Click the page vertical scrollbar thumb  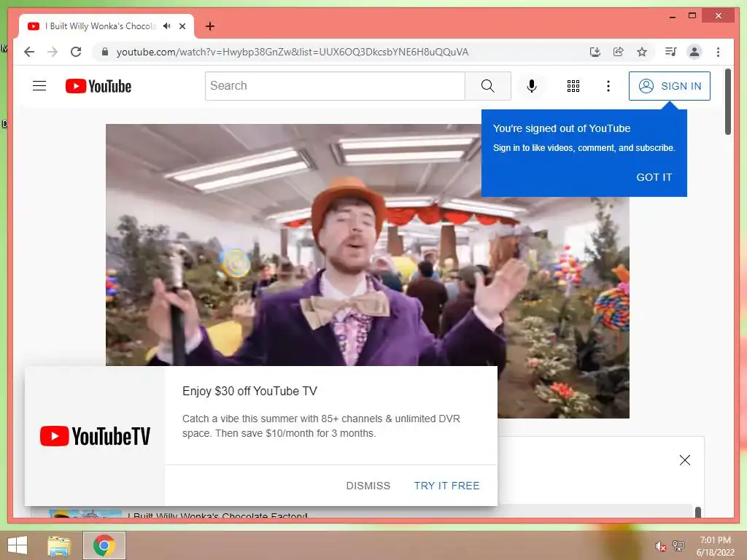[x=727, y=101]
